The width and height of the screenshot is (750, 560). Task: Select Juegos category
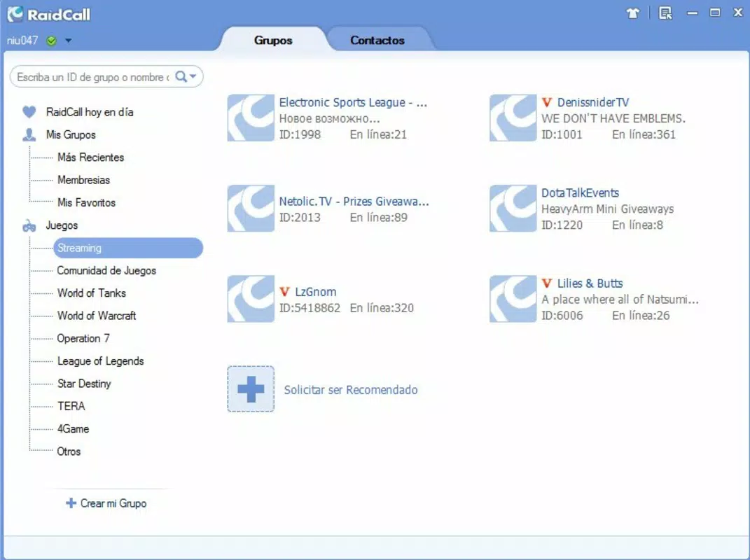(x=62, y=225)
